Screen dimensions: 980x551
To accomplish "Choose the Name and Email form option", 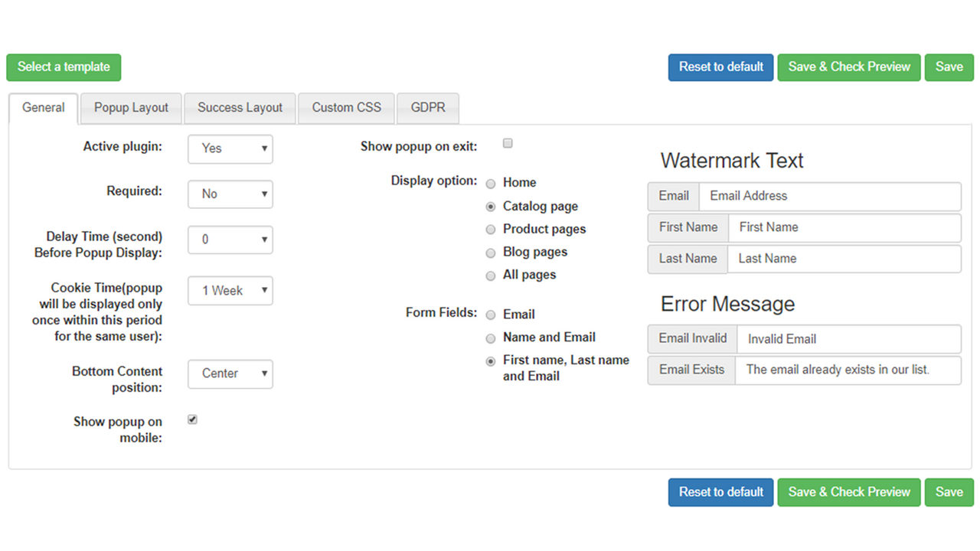I will [x=491, y=338].
